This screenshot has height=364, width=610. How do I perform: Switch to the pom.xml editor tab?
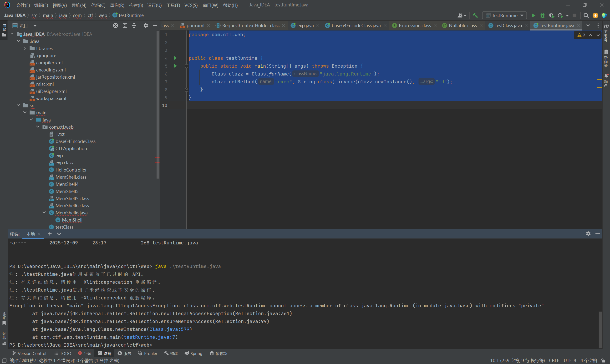[x=195, y=25]
